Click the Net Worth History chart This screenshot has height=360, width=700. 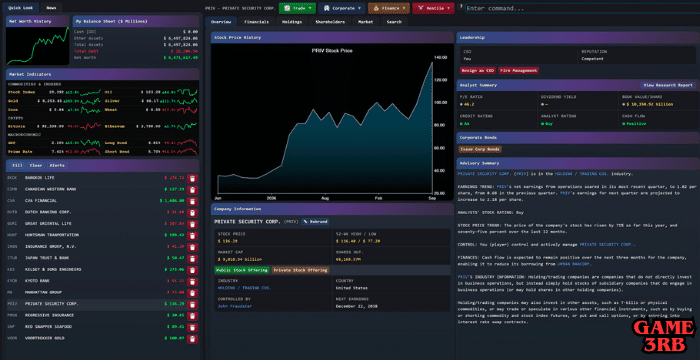pyautogui.click(x=38, y=46)
